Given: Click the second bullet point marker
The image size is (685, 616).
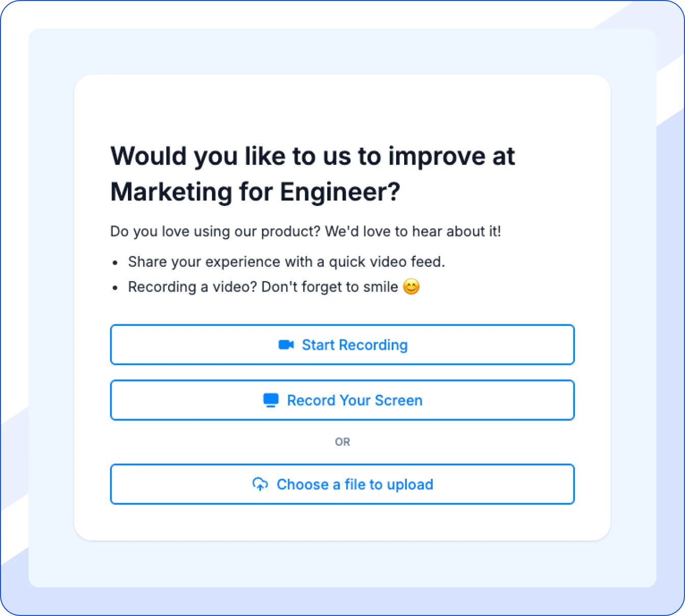Looking at the screenshot, I should click(114, 288).
